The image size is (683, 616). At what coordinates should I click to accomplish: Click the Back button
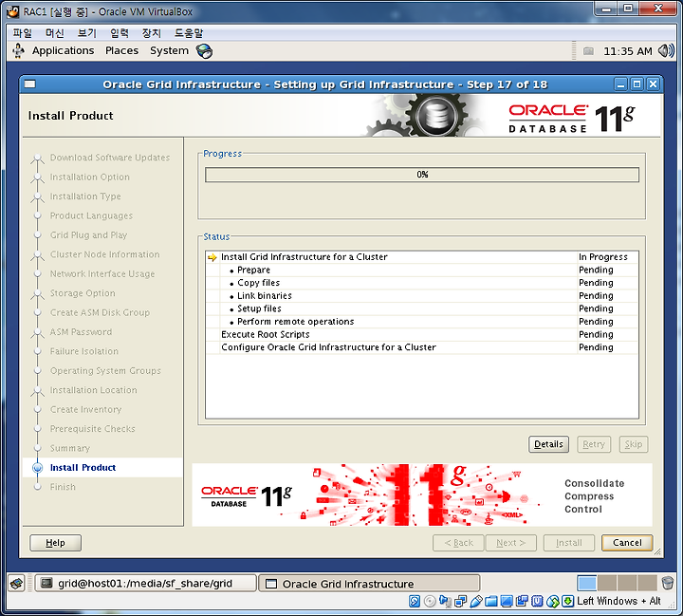(458, 543)
